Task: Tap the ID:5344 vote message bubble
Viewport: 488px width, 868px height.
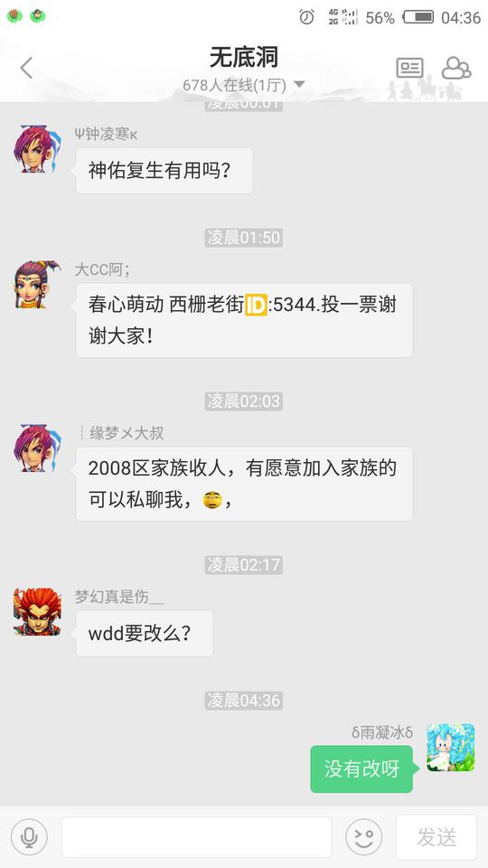Action: tap(244, 320)
